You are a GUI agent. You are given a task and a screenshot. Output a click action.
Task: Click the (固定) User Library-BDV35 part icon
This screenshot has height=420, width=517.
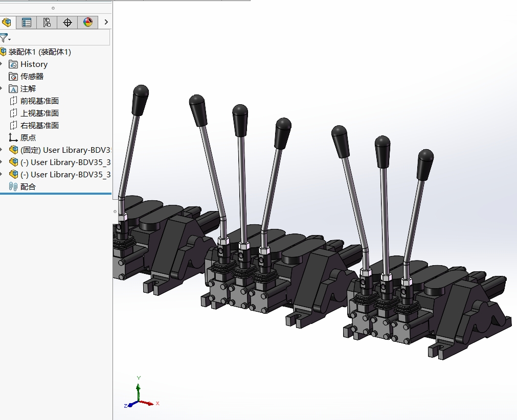click(x=13, y=150)
